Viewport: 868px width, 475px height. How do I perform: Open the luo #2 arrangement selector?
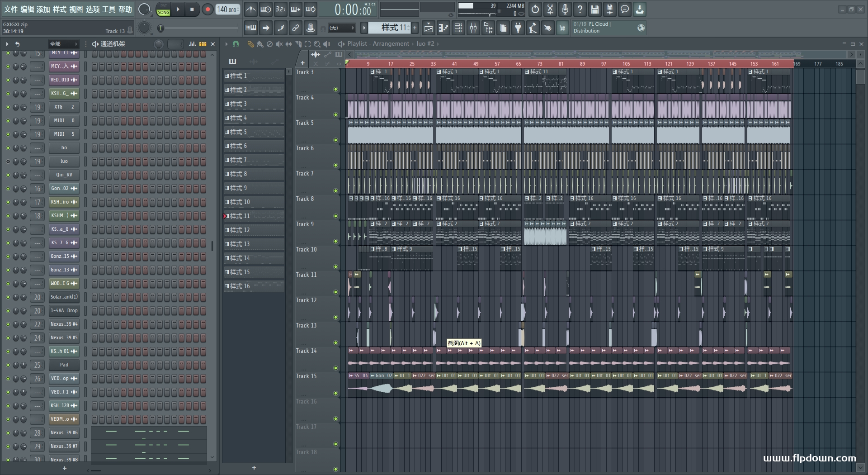coord(425,44)
